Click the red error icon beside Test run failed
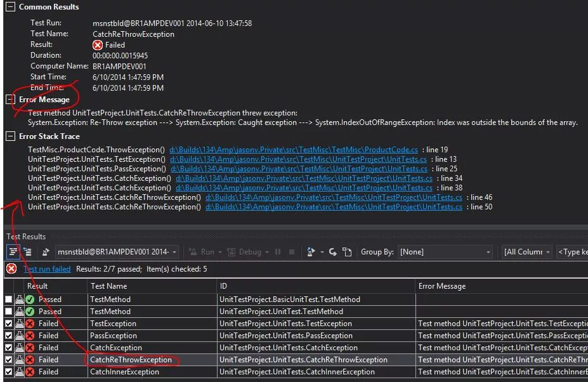 (x=11, y=268)
